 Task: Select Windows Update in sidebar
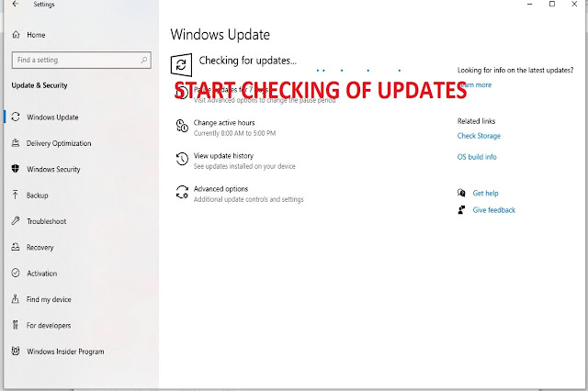pos(52,117)
